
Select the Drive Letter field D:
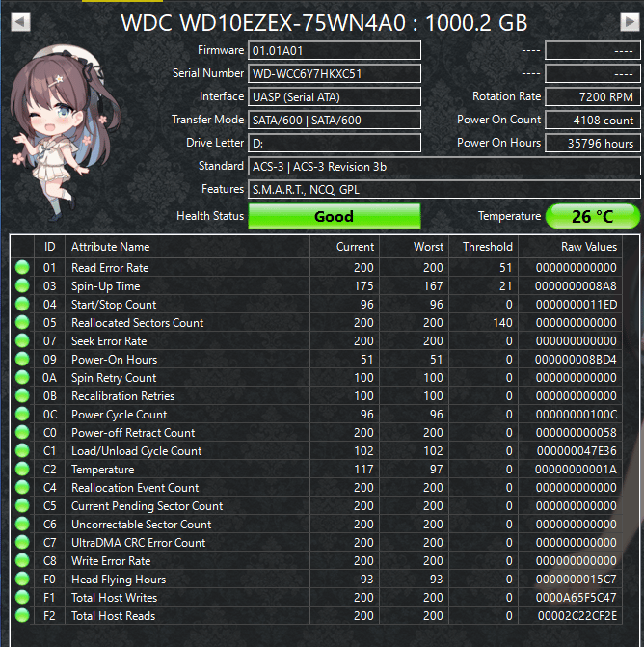click(x=335, y=143)
